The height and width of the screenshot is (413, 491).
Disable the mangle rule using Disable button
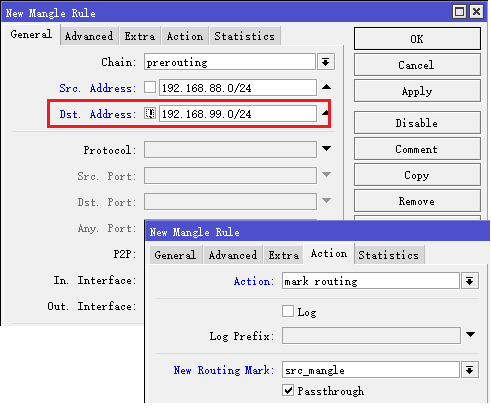(417, 123)
